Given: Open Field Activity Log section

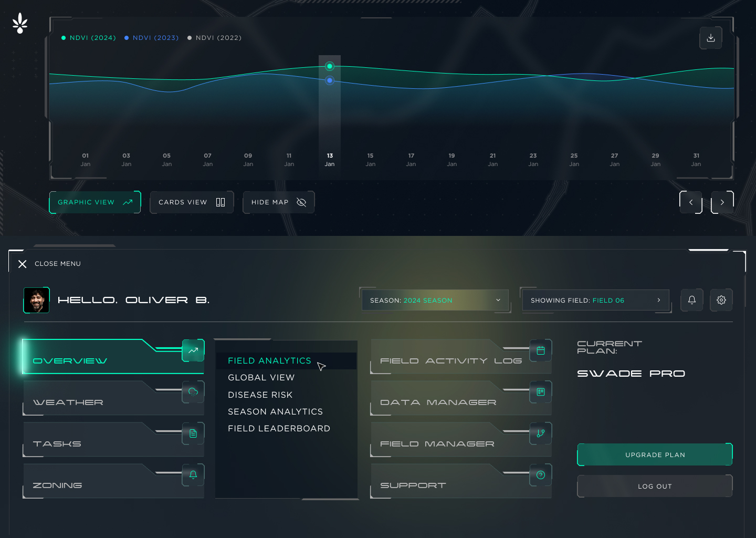Looking at the screenshot, I should pyautogui.click(x=460, y=356).
